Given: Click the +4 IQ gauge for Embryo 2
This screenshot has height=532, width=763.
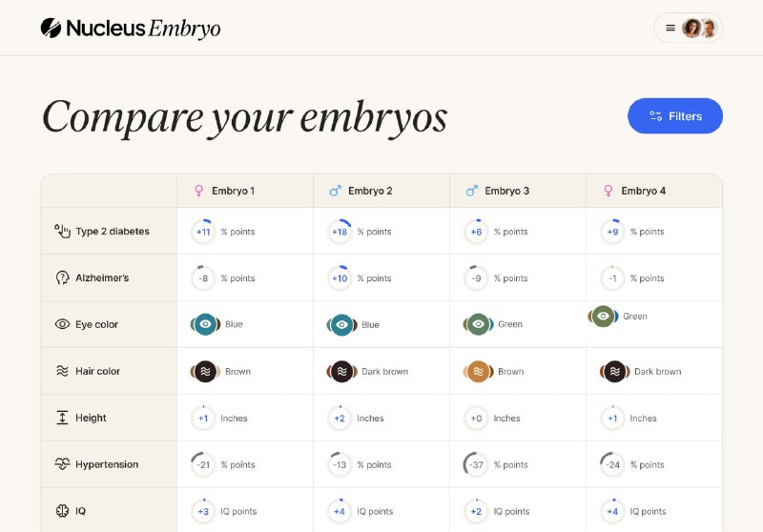Looking at the screenshot, I should (x=340, y=511).
